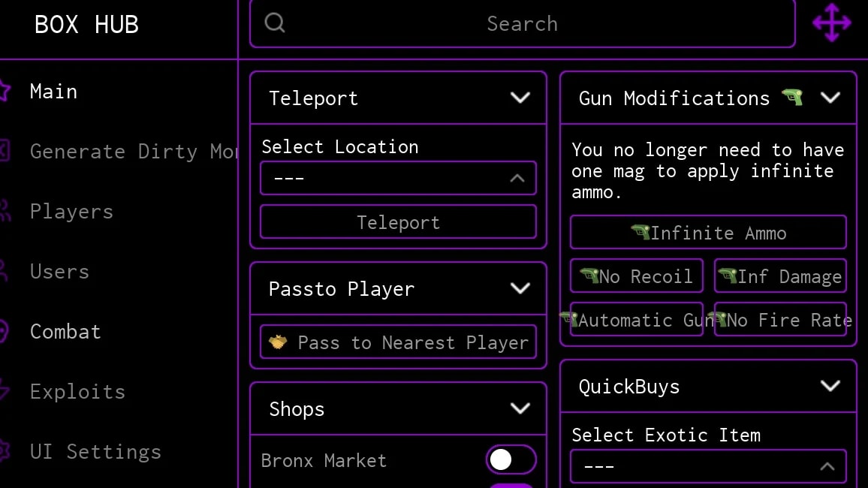This screenshot has height=488, width=868.
Task: Enable the No Recoil gun modification
Action: [x=637, y=276]
